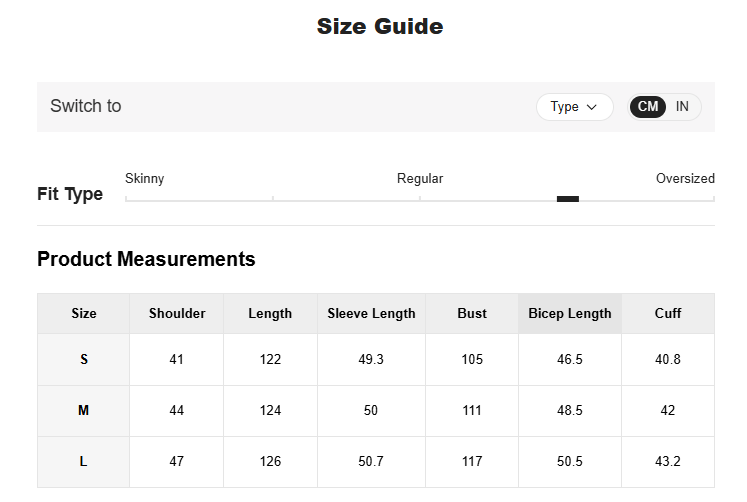Click the Size column header
Image resolution: width=747 pixels, height=502 pixels.
click(84, 313)
